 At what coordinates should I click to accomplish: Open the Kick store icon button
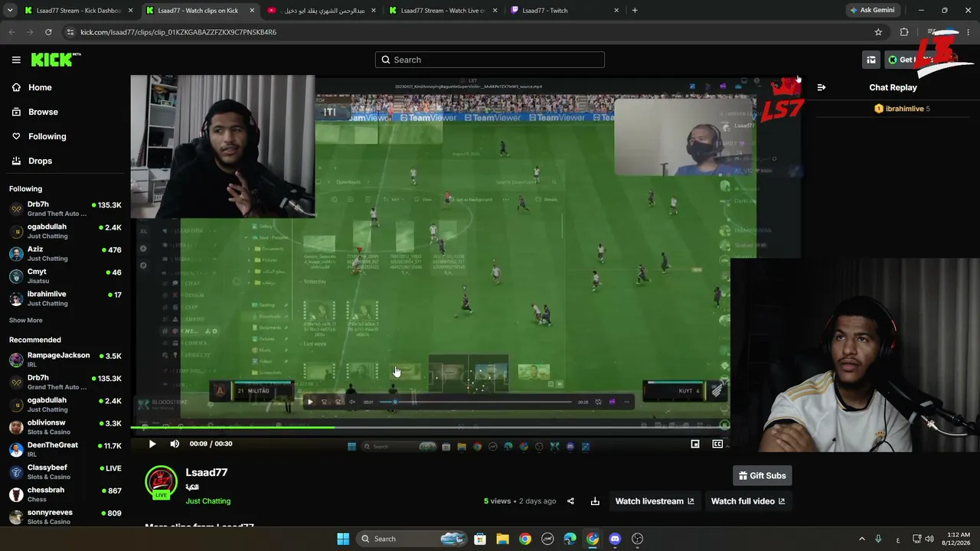[x=871, y=60]
